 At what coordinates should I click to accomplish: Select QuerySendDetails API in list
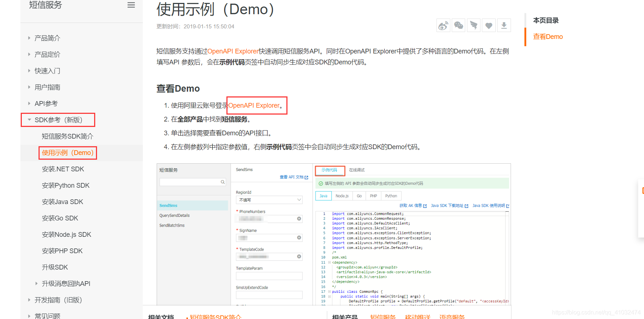(x=174, y=215)
